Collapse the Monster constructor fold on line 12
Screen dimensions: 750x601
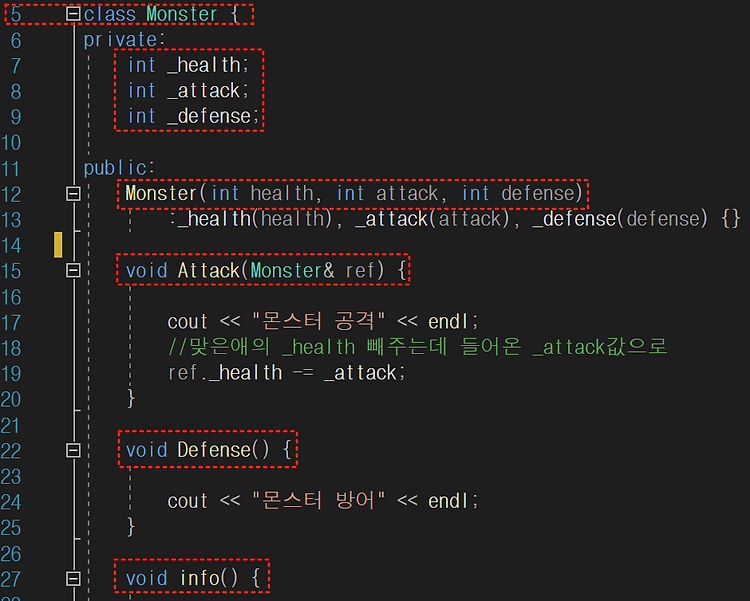(x=73, y=193)
